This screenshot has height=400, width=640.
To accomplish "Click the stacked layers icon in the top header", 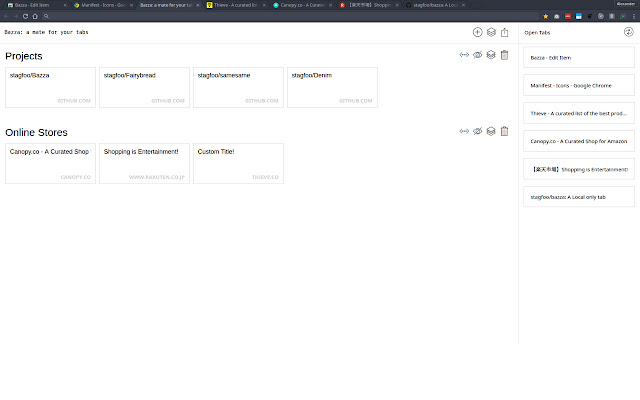I will [x=491, y=32].
